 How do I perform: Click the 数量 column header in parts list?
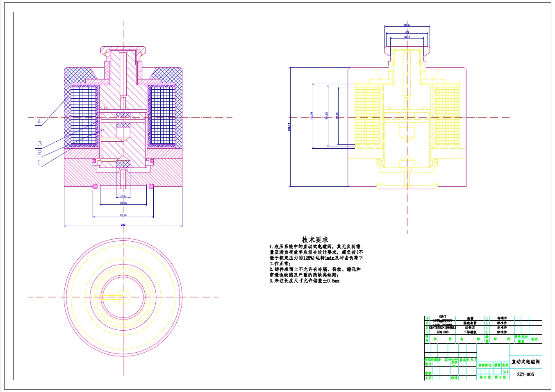pyautogui.click(x=487, y=339)
